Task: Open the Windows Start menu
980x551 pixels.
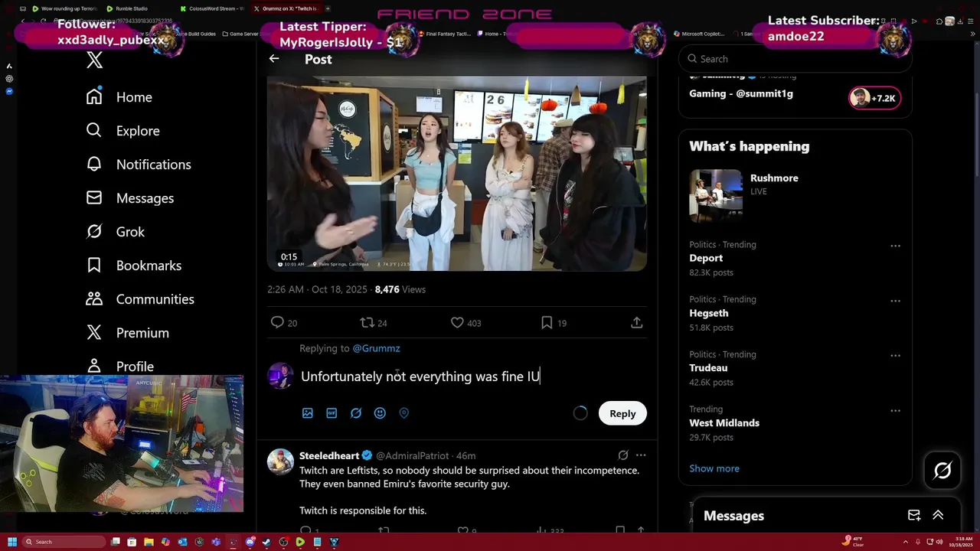Action: pyautogui.click(x=11, y=542)
